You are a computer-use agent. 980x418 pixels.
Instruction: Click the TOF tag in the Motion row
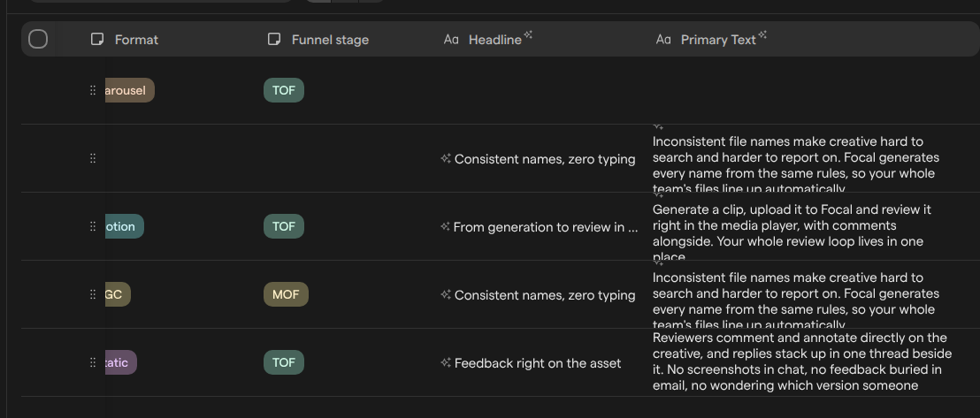pos(284,227)
